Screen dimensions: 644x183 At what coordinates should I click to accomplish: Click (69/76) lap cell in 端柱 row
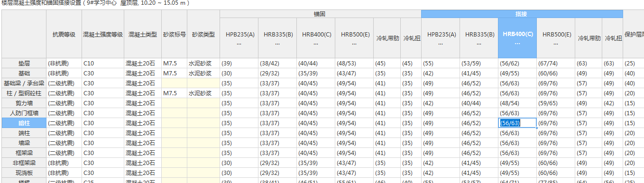tap(556, 133)
